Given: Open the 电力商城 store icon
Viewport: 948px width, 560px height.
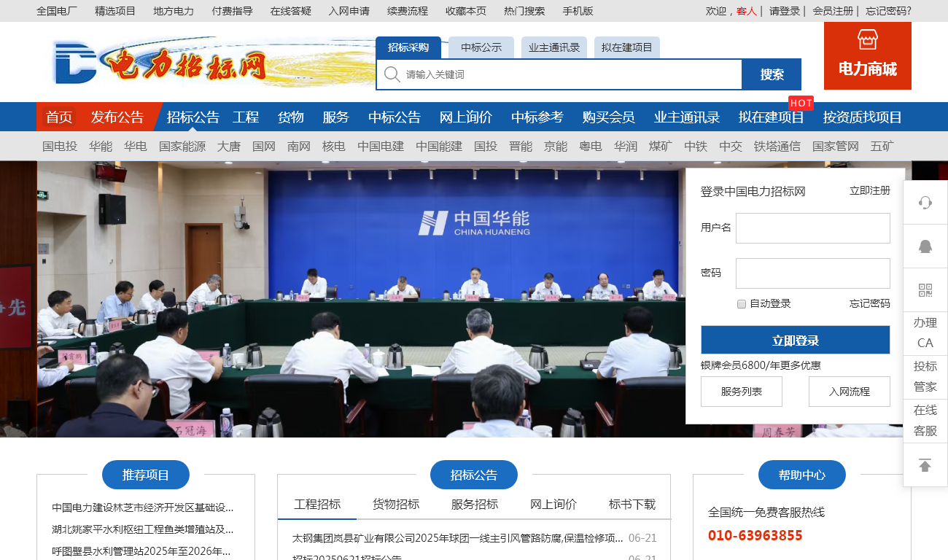Looking at the screenshot, I should click(868, 39).
